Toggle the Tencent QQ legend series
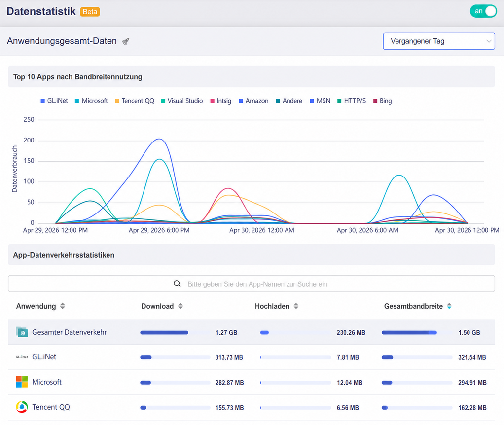The height and width of the screenshot is (425, 504). [135, 101]
